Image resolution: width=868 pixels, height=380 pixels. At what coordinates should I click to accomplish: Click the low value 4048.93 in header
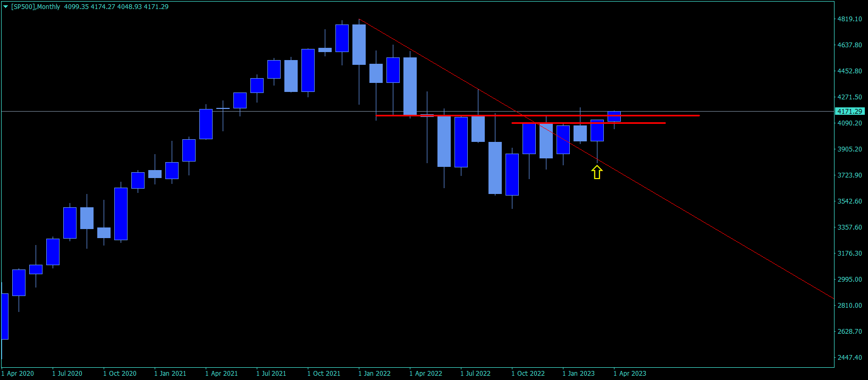130,7
